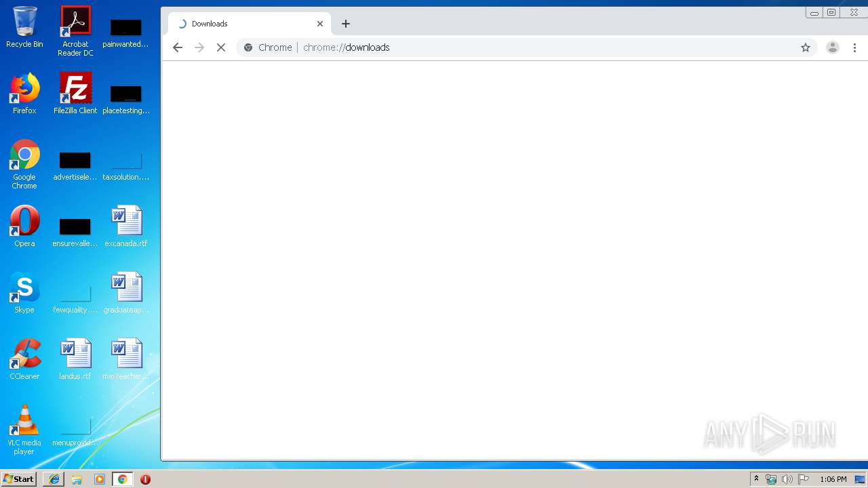Click the Show desktop button
The image size is (868, 488).
pyautogui.click(x=861, y=479)
